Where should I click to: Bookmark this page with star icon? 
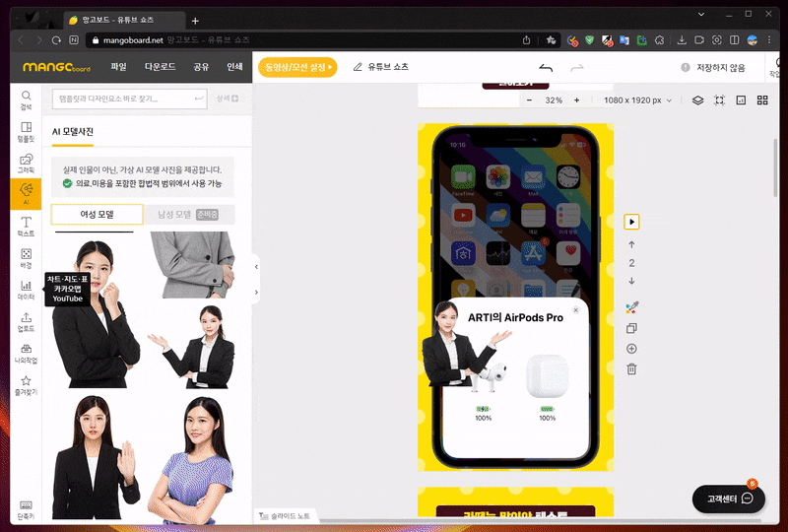pos(551,40)
